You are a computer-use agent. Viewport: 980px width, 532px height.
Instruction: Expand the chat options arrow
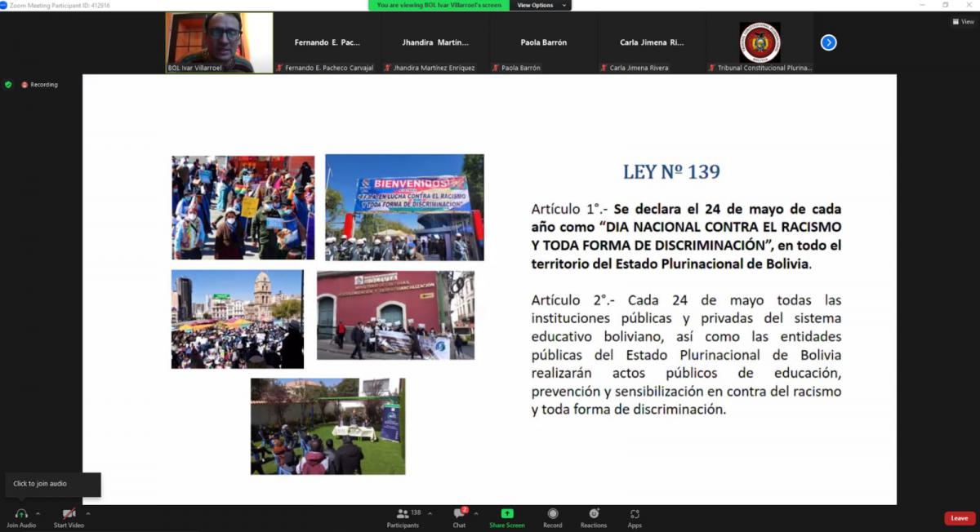pos(476,513)
